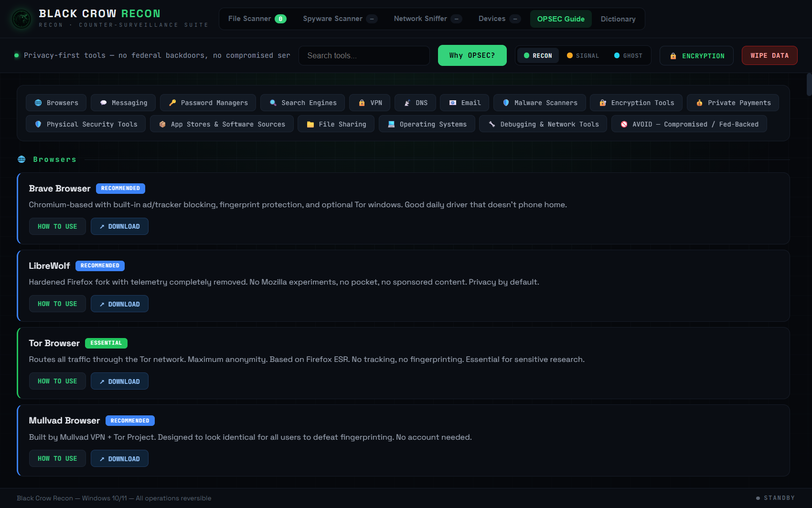Viewport: 812px width, 508px height.
Task: Click the WIPE DATA button
Action: point(769,55)
